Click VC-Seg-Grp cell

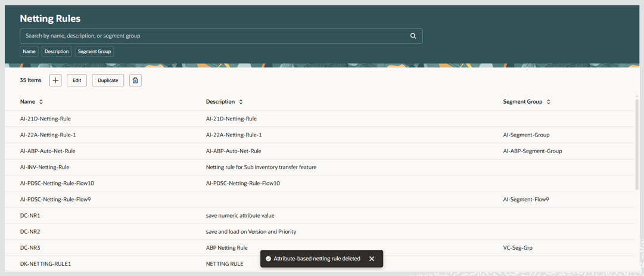click(518, 248)
